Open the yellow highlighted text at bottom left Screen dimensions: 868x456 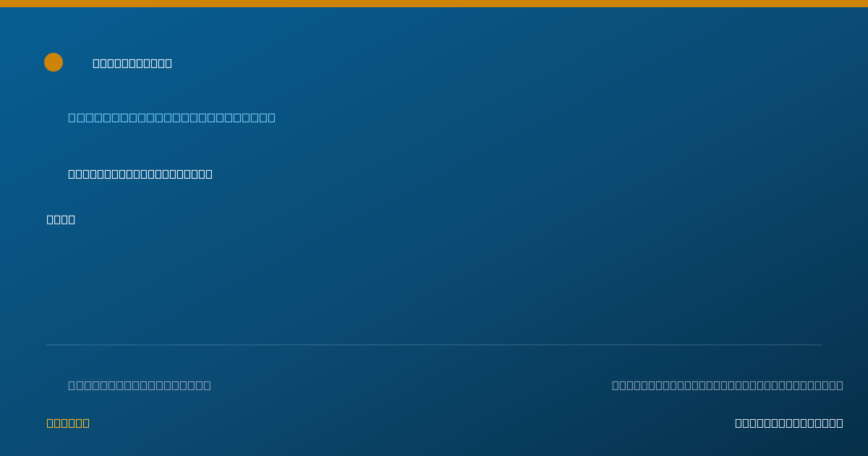[68, 423]
